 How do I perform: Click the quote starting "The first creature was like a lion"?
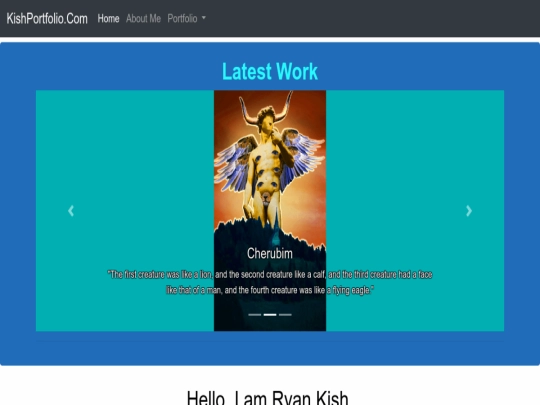(270, 282)
